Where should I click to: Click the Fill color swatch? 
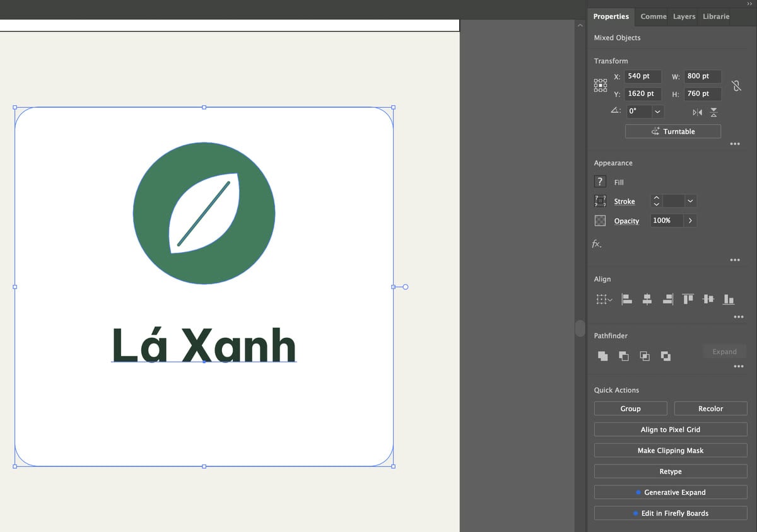tap(600, 182)
